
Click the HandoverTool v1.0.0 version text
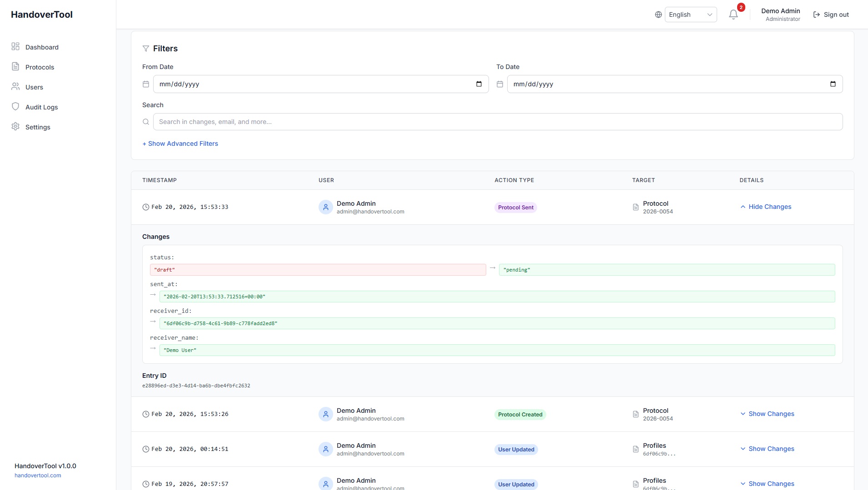pos(45,466)
